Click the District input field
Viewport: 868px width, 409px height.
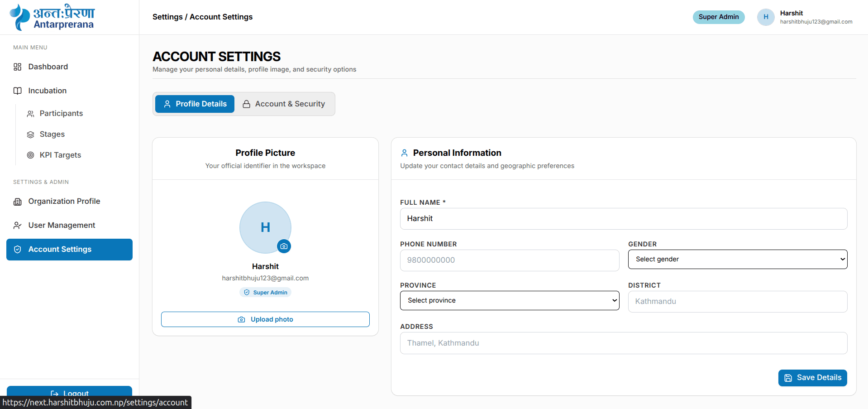[x=738, y=302]
